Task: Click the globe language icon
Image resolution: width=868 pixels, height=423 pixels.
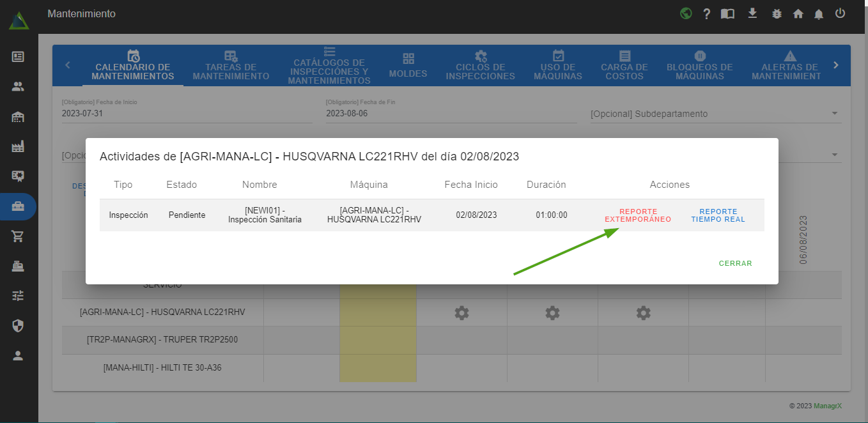Action: (686, 13)
